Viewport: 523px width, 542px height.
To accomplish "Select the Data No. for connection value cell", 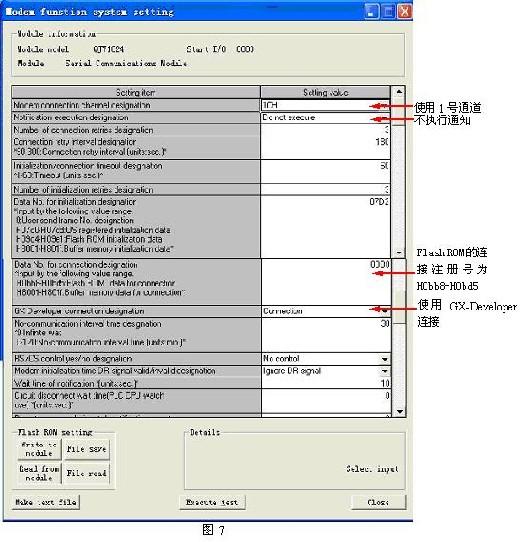I will pyautogui.click(x=326, y=282).
